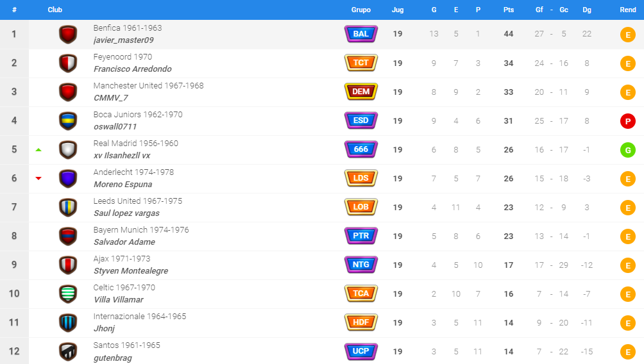
Task: Click green up arrow beside Real Madrid
Action: (x=38, y=150)
